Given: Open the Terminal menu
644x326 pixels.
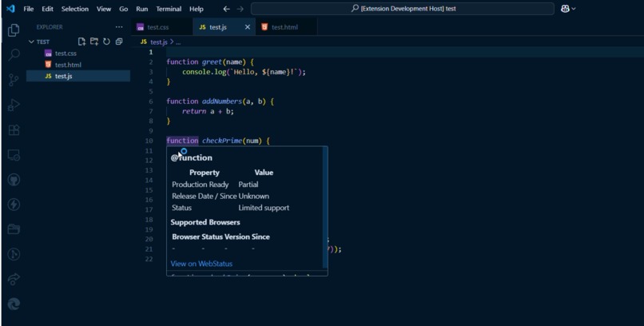Looking at the screenshot, I should click(169, 9).
